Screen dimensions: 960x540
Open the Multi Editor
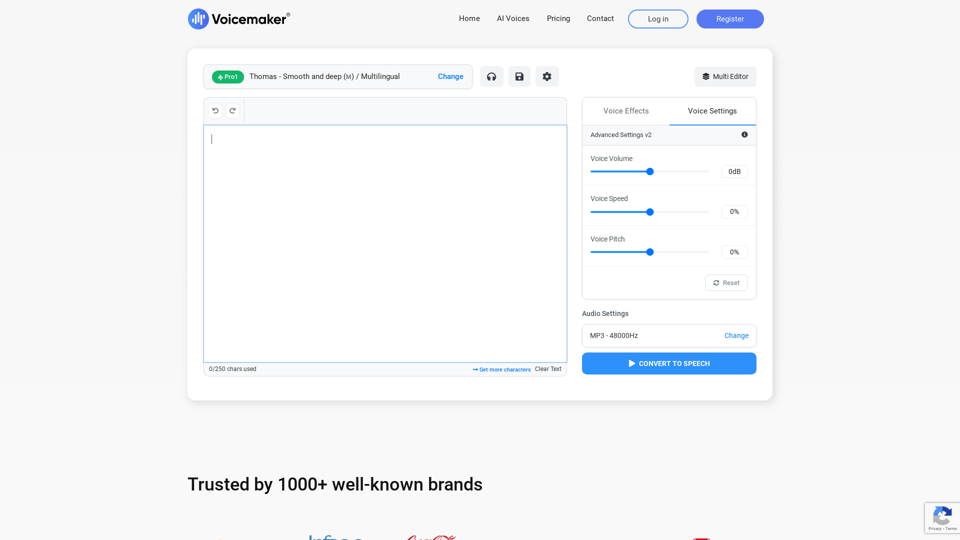(725, 77)
